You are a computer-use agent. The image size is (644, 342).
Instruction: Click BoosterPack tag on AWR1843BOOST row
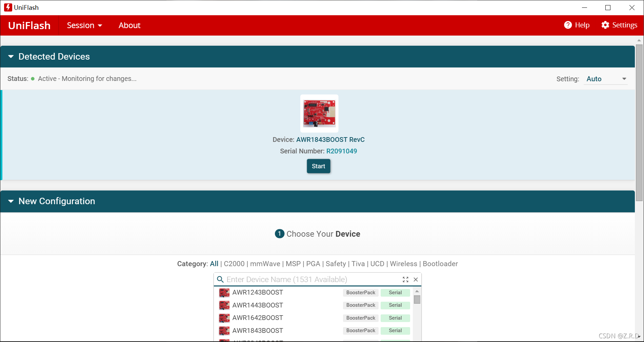(x=361, y=330)
